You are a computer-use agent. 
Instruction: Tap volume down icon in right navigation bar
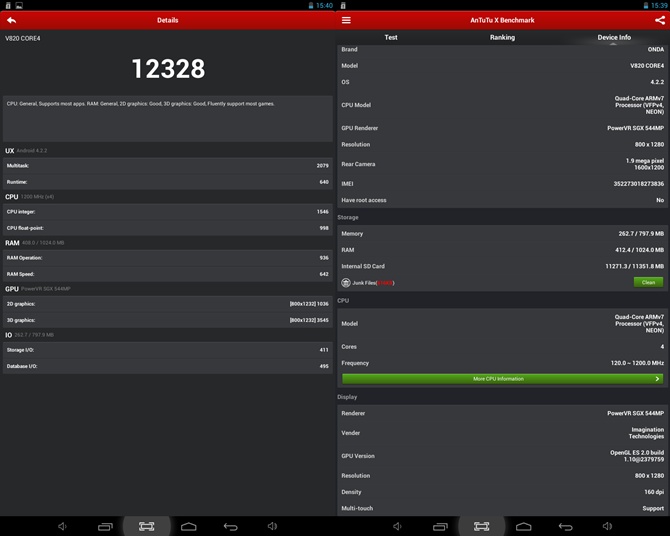pos(397,526)
